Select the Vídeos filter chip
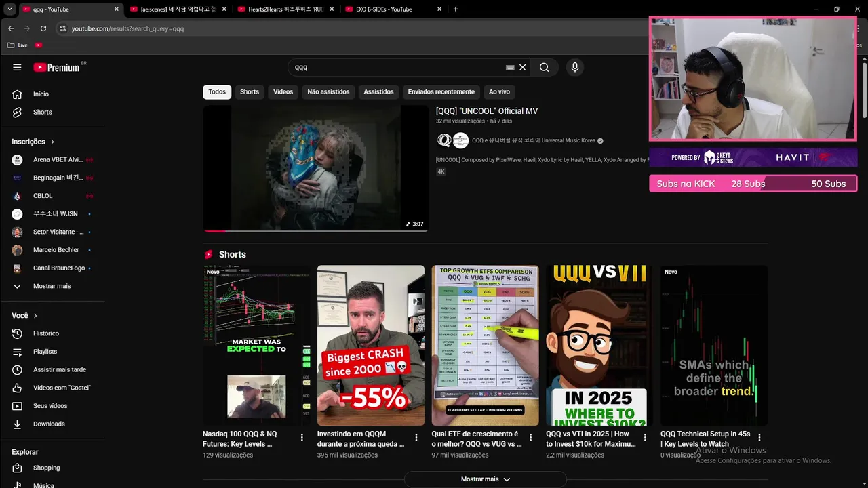Viewport: 868px width, 488px height. tap(283, 92)
